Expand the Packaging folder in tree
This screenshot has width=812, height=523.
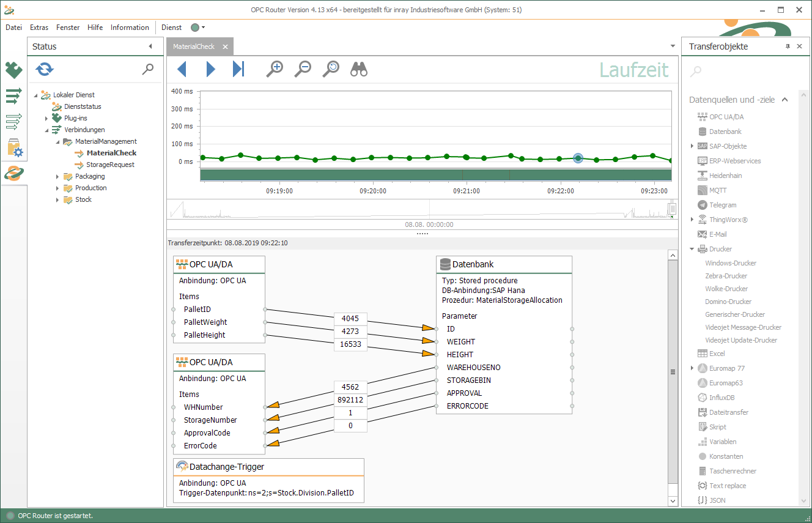57,177
